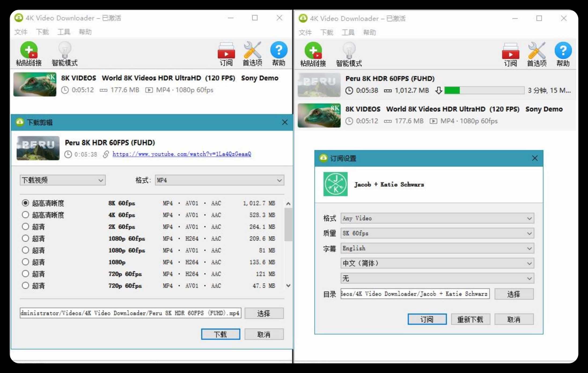588x373 pixels.
Task: Click app logo in left window title bar
Action: 19,18
